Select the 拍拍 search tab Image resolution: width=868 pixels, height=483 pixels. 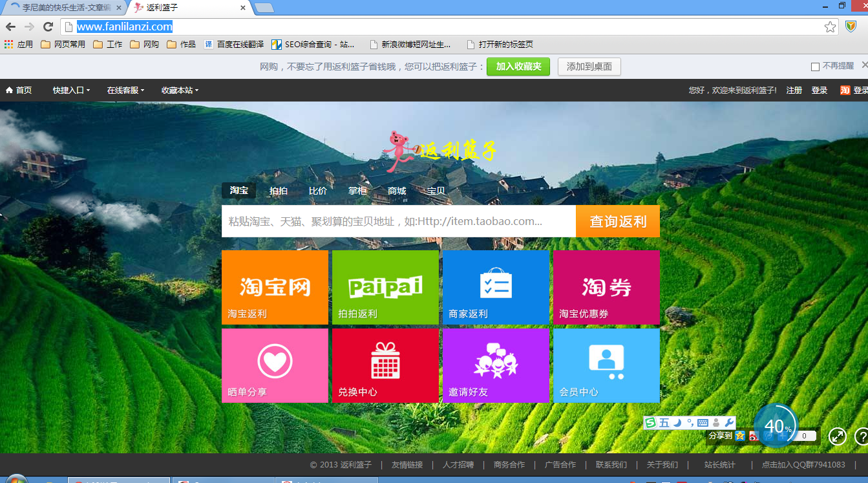pos(279,191)
